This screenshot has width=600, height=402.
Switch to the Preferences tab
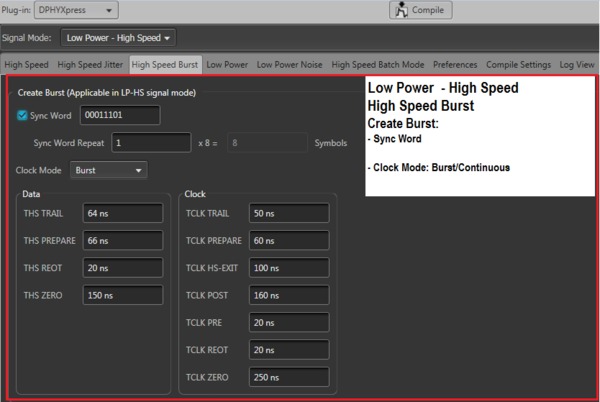point(455,65)
